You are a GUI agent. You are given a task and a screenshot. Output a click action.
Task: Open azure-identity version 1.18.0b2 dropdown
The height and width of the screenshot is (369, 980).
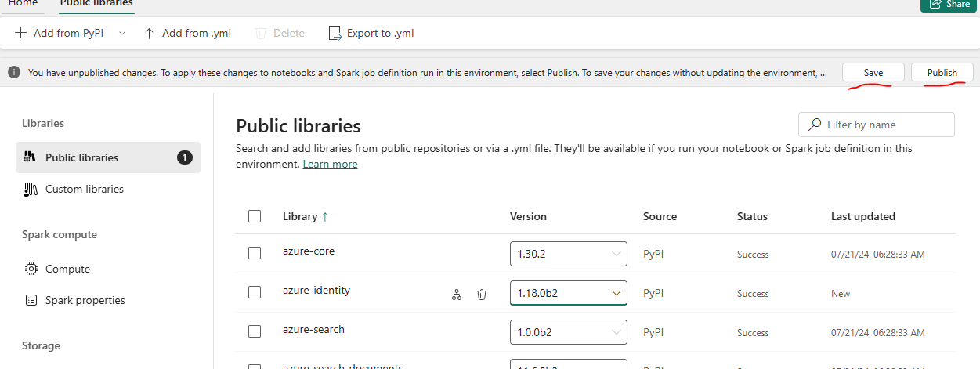click(x=569, y=293)
